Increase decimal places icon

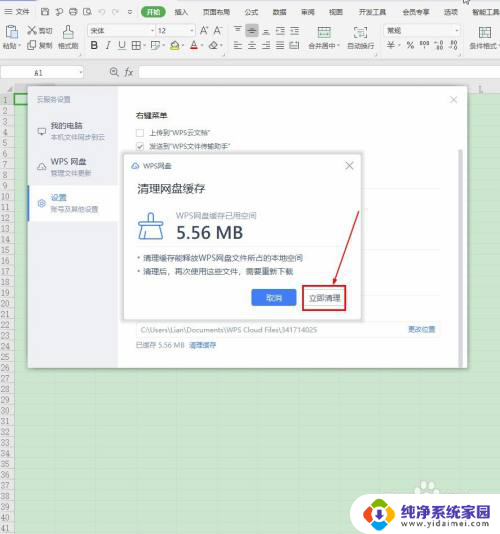click(x=439, y=45)
